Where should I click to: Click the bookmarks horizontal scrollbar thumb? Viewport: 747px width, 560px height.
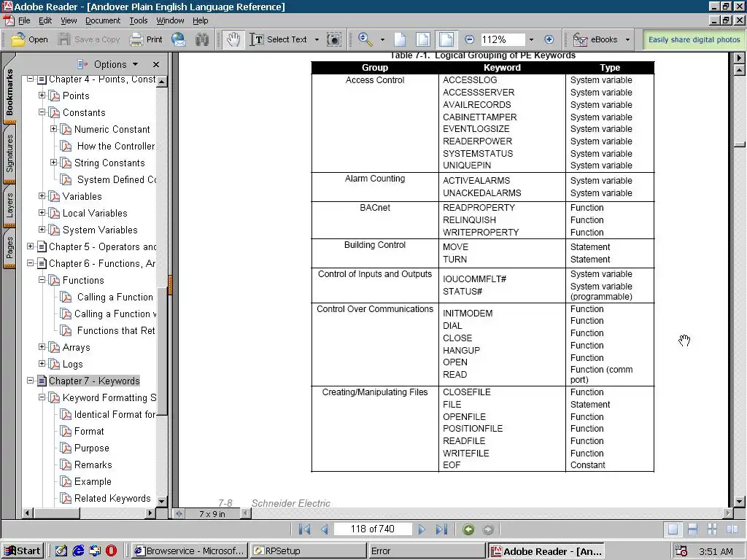click(57, 513)
